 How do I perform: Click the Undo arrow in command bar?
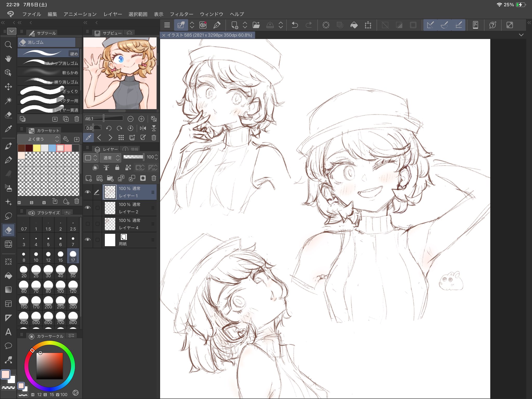(x=295, y=25)
